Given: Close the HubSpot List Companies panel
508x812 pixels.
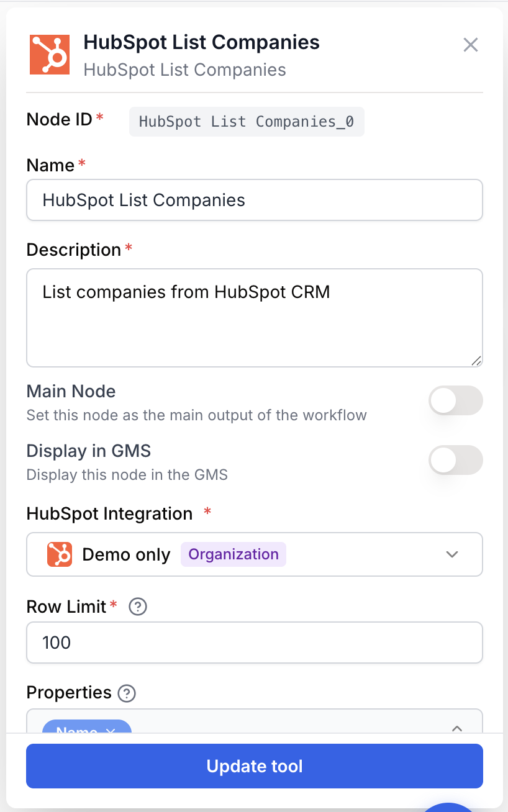Looking at the screenshot, I should click(x=471, y=45).
